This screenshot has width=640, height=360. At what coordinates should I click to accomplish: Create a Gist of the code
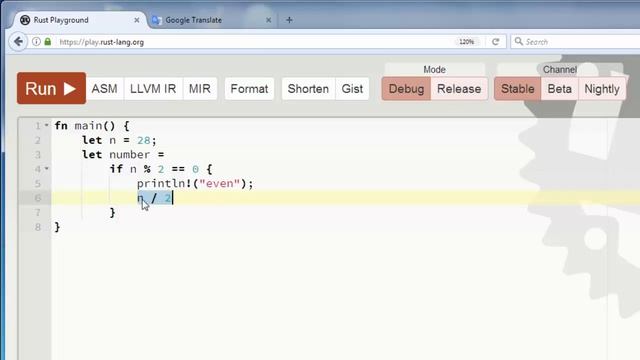[352, 89]
